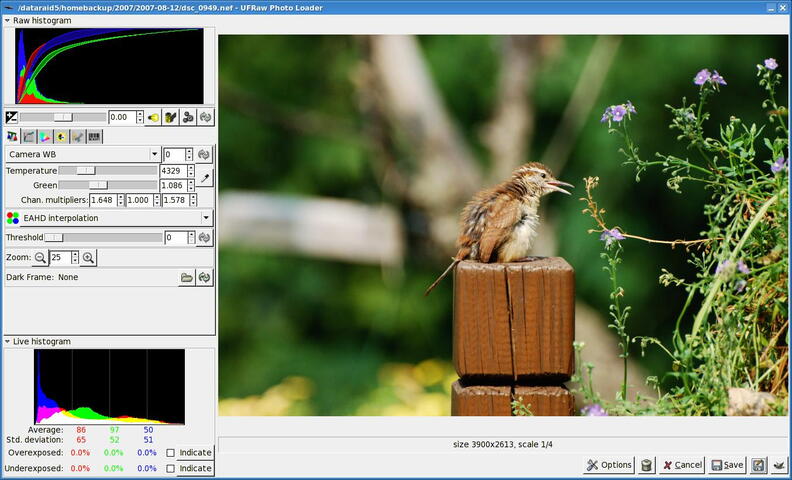Reset the exposure value to default
Screen dimensions: 792x480
pyautogui.click(x=205, y=117)
